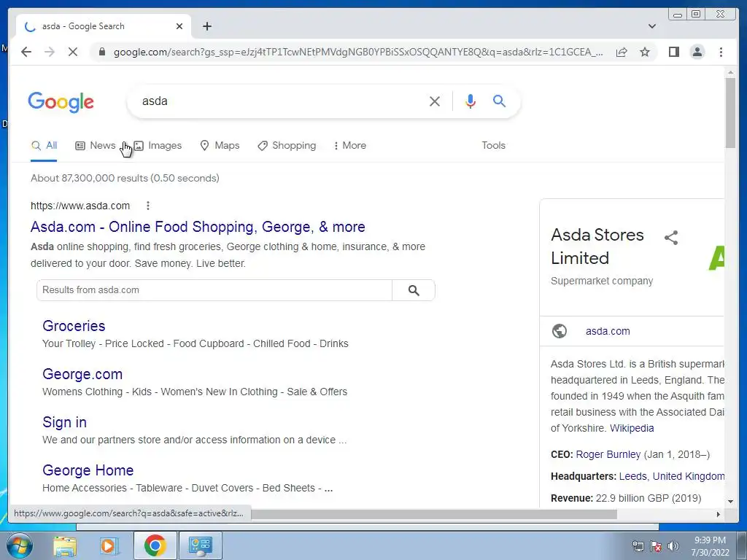Open the United Kingdom link

pos(689,476)
